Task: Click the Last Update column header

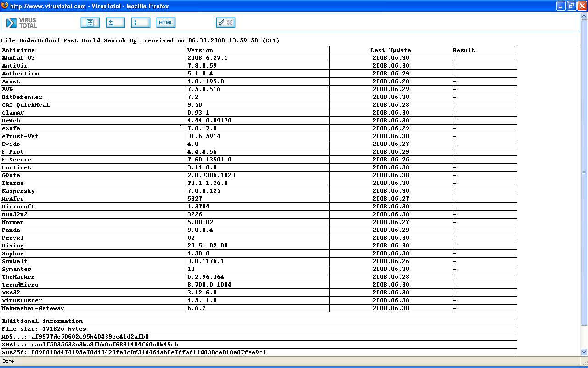Action: [391, 50]
